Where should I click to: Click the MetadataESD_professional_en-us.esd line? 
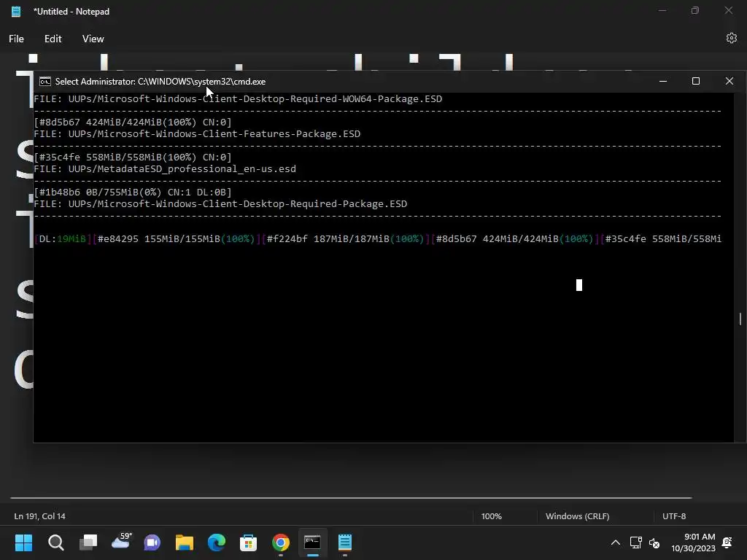(x=165, y=169)
